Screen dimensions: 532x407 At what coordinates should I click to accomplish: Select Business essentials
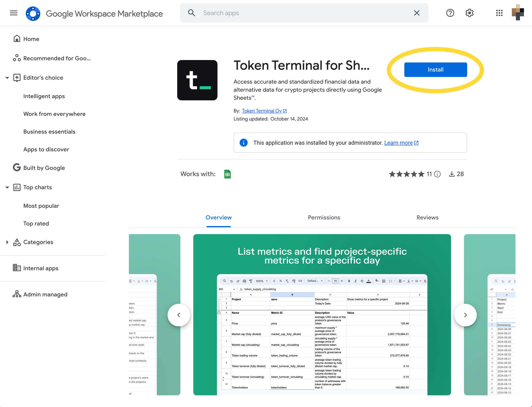click(49, 132)
